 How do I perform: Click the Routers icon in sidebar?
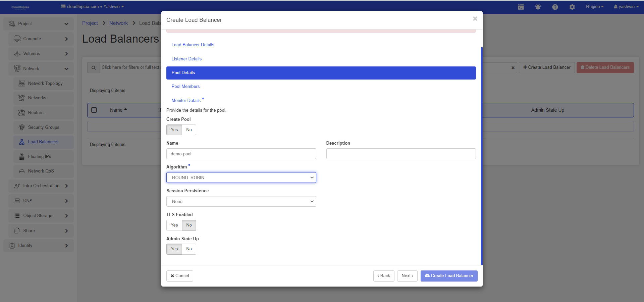[x=22, y=113]
